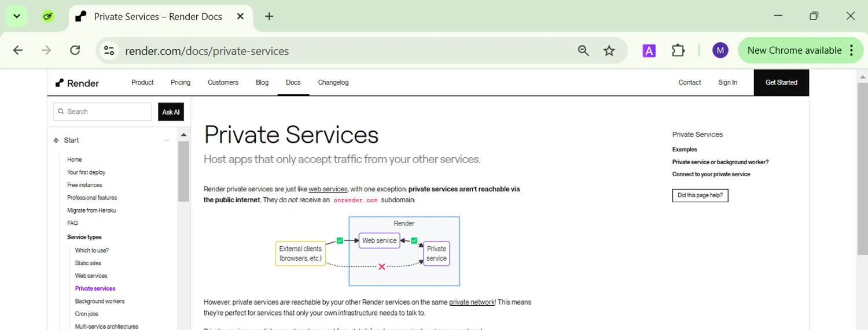Follow the web services link in paragraph
The image size is (868, 330).
point(328,189)
